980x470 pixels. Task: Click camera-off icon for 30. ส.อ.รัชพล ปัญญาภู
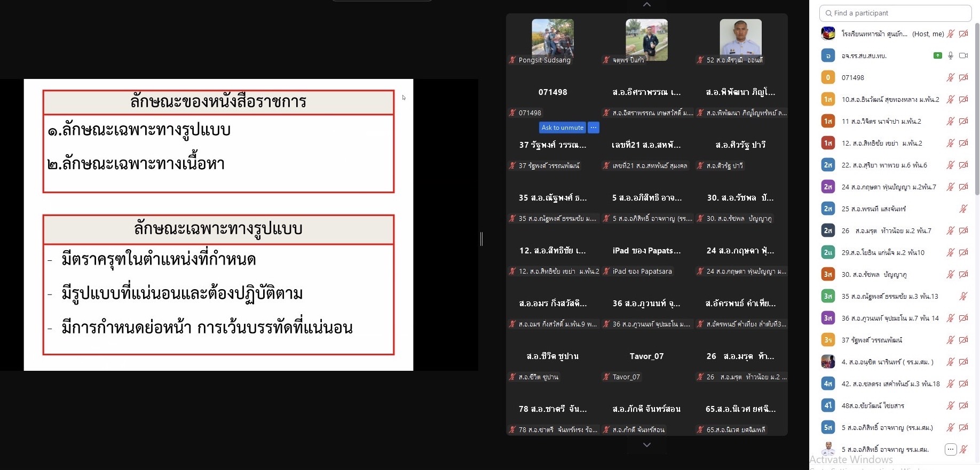[963, 274]
